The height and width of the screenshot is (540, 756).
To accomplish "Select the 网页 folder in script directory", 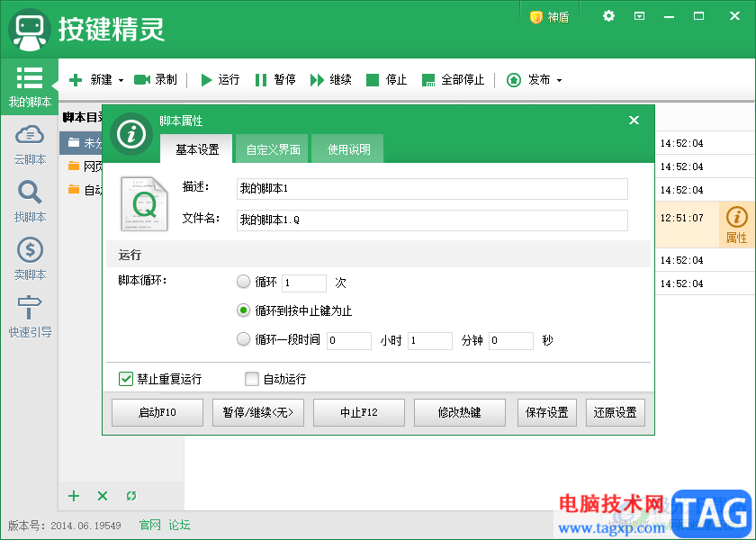I will [81, 166].
